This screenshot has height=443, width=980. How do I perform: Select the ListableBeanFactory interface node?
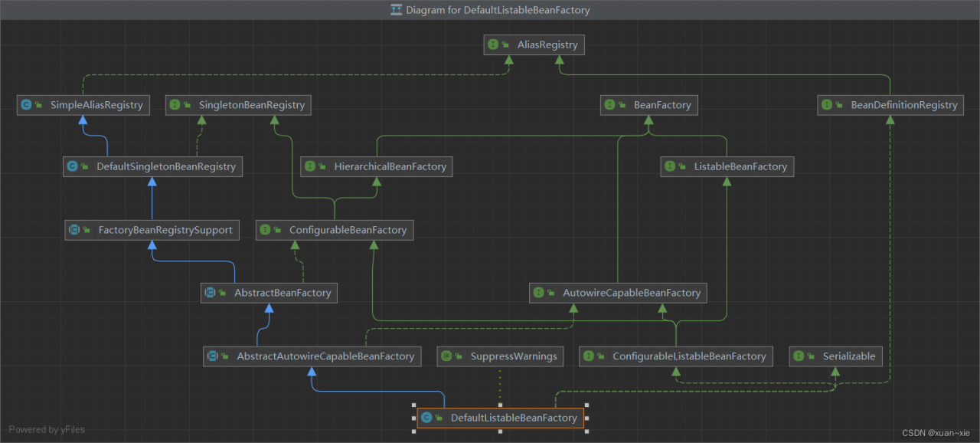coord(740,166)
